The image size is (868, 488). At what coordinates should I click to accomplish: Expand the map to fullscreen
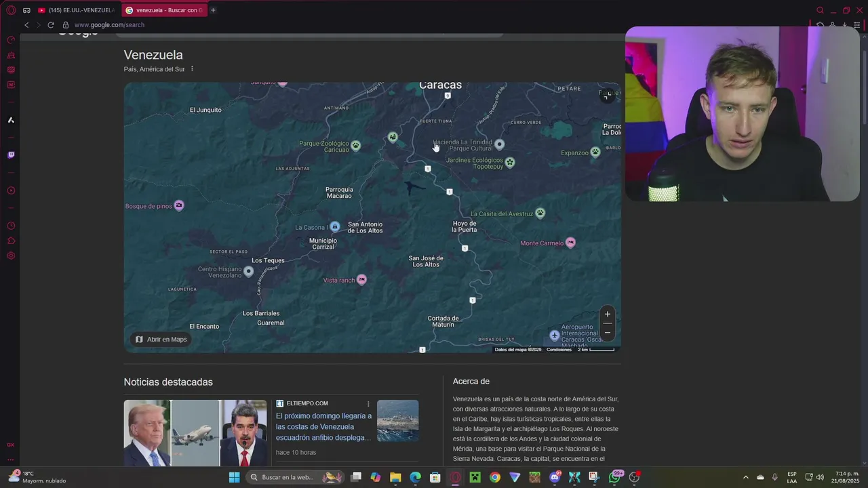[608, 96]
